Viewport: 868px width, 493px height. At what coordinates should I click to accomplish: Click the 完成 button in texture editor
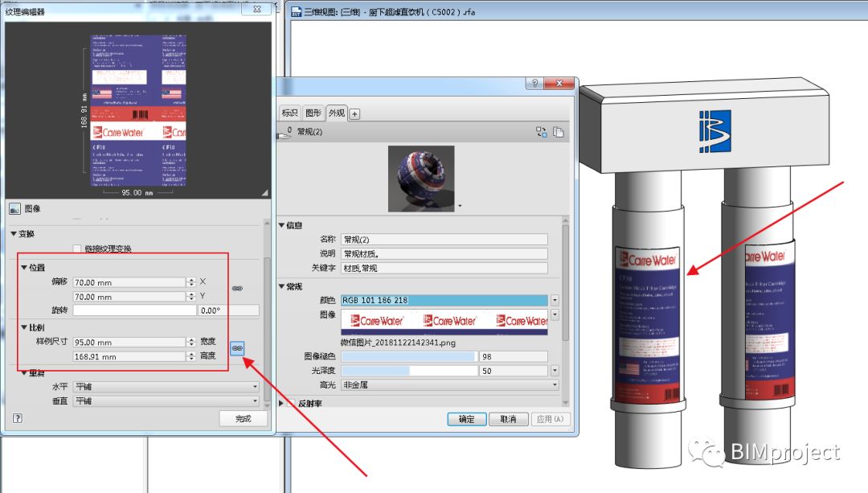[243, 418]
